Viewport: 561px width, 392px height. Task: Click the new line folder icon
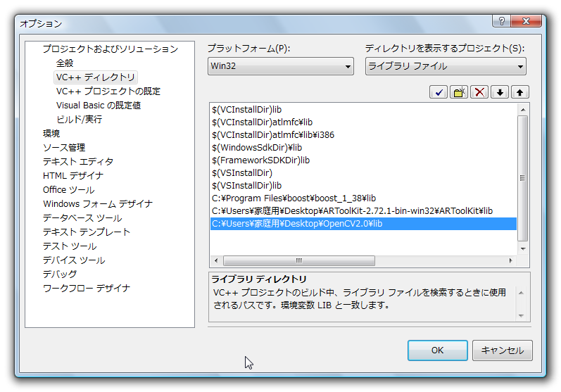[459, 92]
